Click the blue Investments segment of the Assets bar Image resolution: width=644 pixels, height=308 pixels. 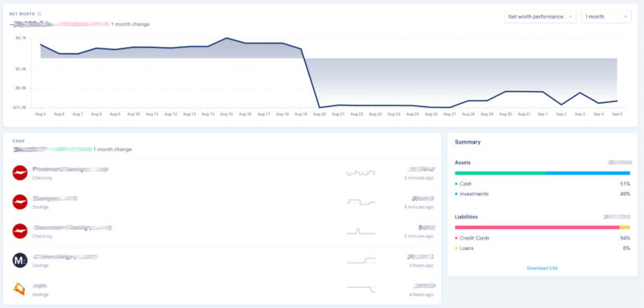[588, 173]
